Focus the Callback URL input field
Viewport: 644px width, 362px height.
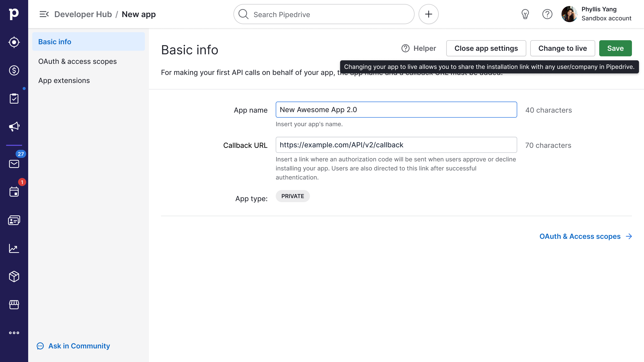click(x=396, y=145)
